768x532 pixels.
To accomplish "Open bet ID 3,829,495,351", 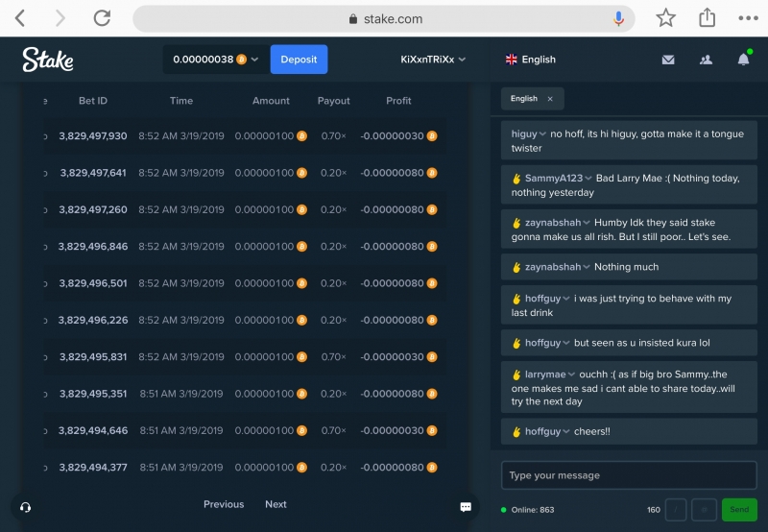I will (x=93, y=394).
